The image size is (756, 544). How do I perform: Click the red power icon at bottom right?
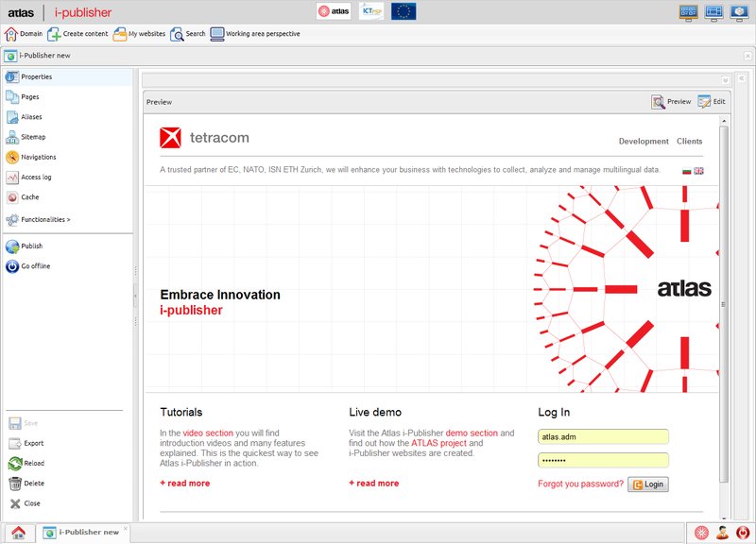tap(743, 533)
